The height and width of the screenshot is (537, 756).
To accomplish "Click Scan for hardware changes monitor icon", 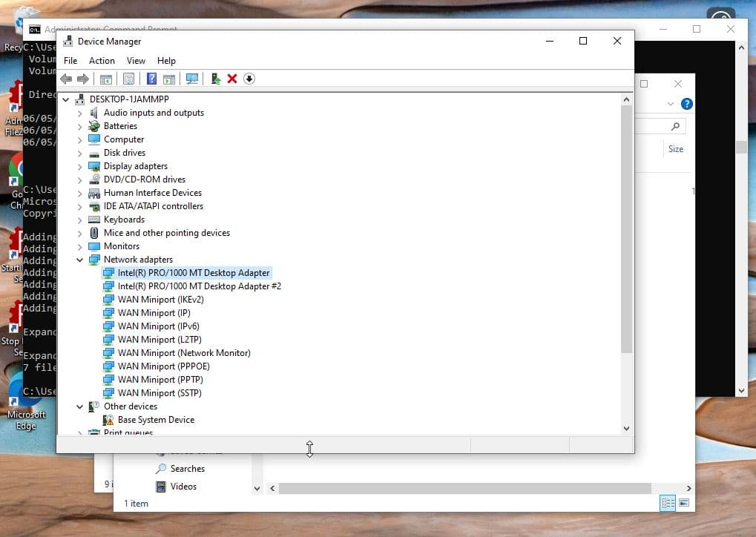I will pos(192,79).
